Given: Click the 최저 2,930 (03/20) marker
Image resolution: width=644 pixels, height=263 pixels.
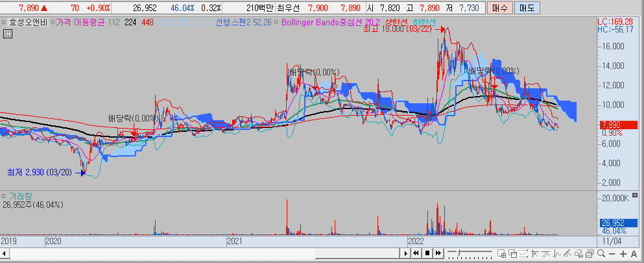Looking at the screenshot, I should click(x=40, y=173).
